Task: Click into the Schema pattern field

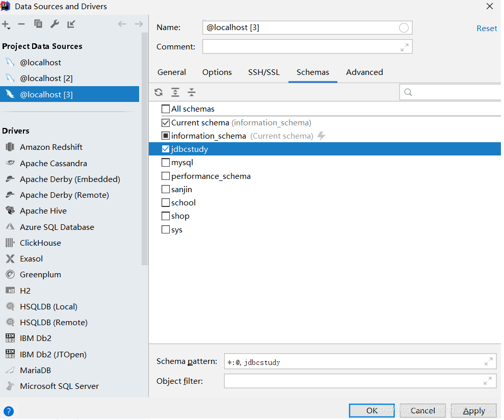Action: point(360,361)
